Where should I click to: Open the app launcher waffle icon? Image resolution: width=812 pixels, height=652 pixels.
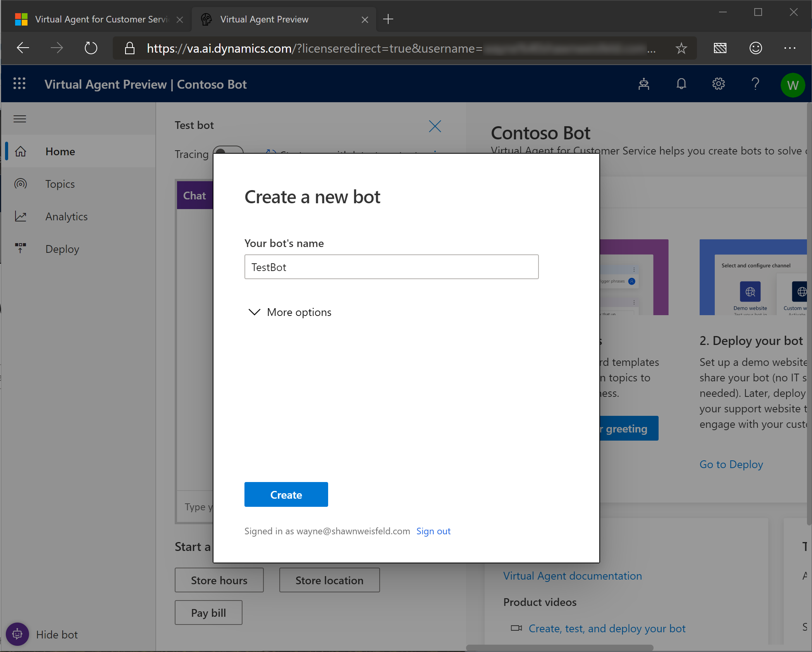tap(19, 84)
